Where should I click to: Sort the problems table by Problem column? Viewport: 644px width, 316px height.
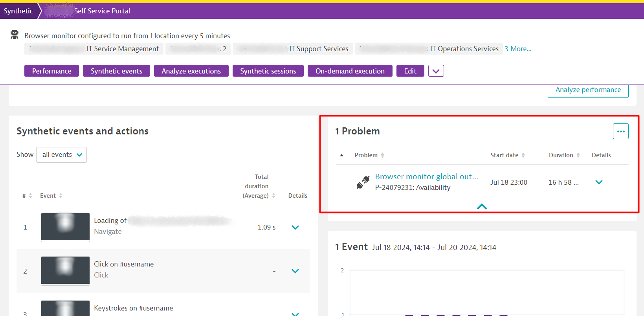369,155
